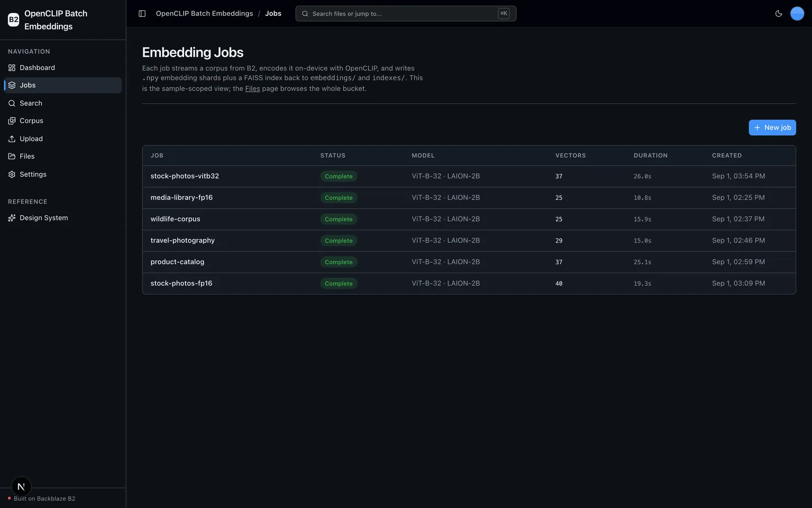Click the ⌘K shortcut badge

(503, 14)
